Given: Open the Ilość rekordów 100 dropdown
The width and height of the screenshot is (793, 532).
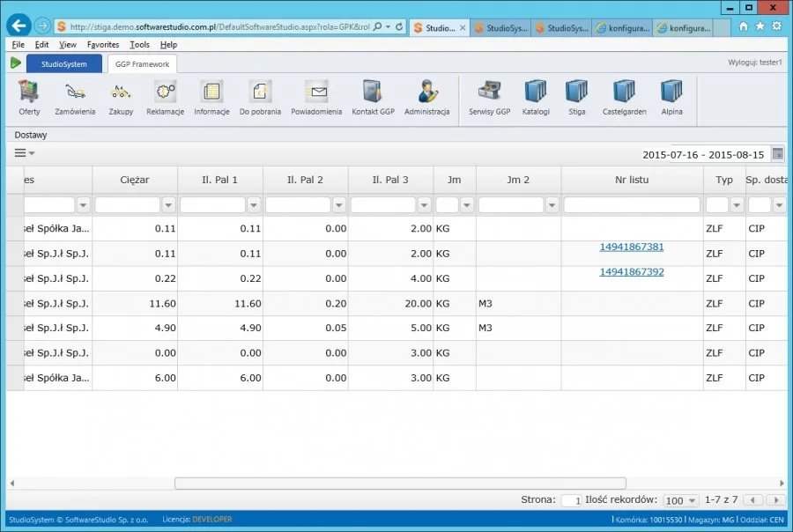Looking at the screenshot, I should click(681, 500).
